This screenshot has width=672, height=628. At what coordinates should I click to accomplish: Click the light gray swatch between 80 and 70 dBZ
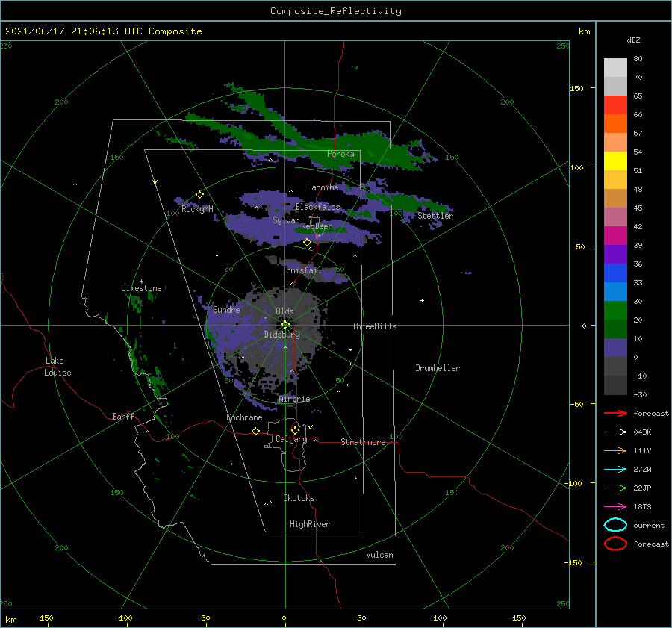pos(615,68)
